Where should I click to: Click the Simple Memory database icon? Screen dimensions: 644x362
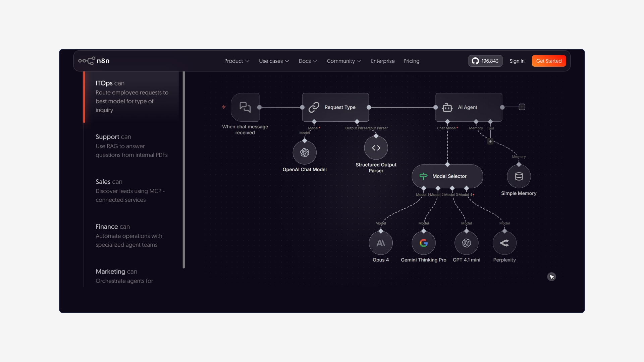(519, 176)
